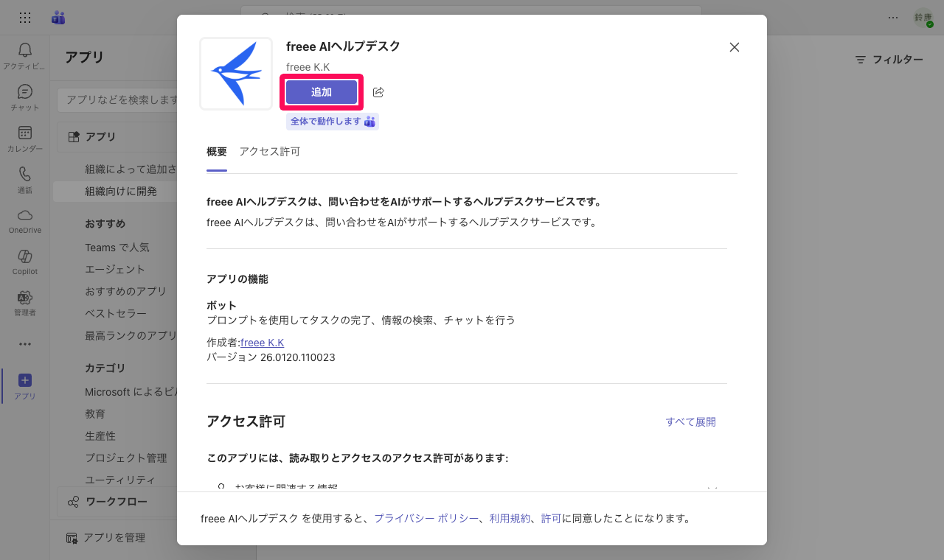944x560 pixels.
Task: Open the app launcher grid icon
Action: click(x=25, y=18)
